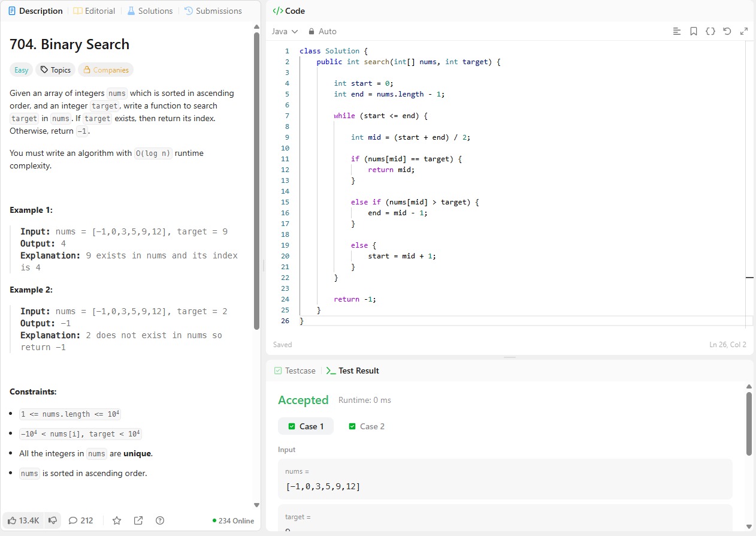Click the format code icon in editor toolbar
The width and height of the screenshot is (756, 536).
point(677,31)
